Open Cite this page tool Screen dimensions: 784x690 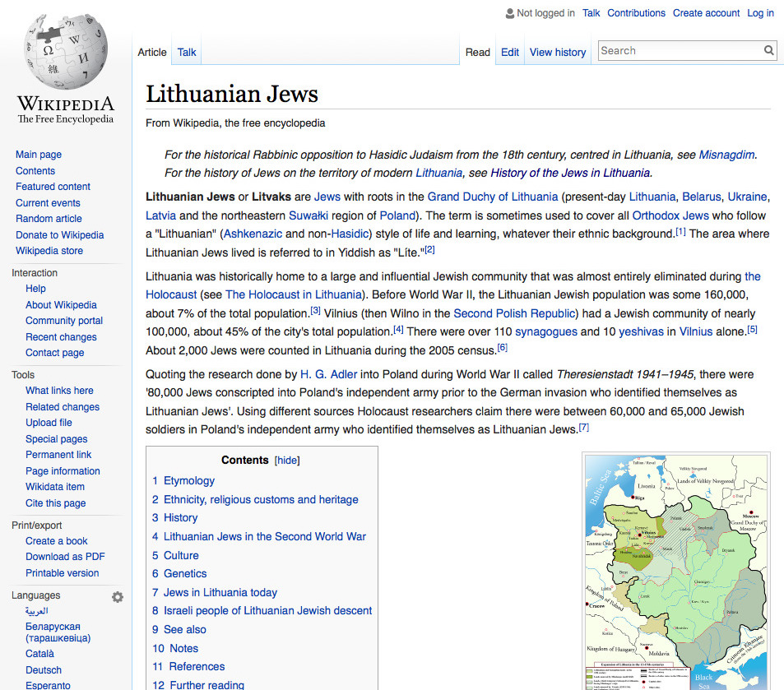54,502
